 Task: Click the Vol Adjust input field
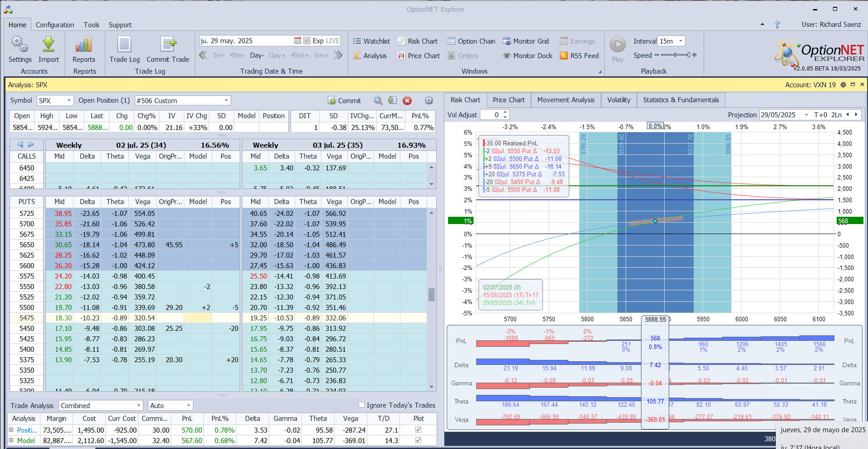click(x=492, y=115)
